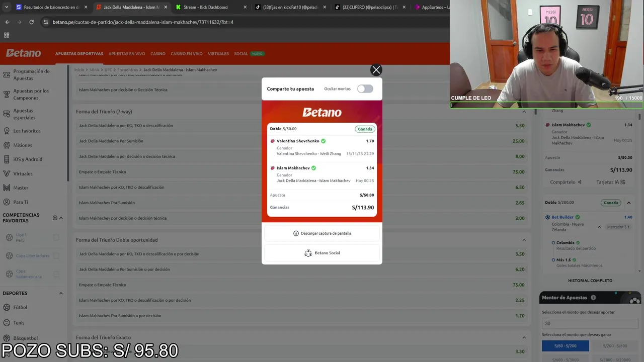Open Programación de Apuestas in sidebar
The width and height of the screenshot is (644, 362).
(x=31, y=74)
